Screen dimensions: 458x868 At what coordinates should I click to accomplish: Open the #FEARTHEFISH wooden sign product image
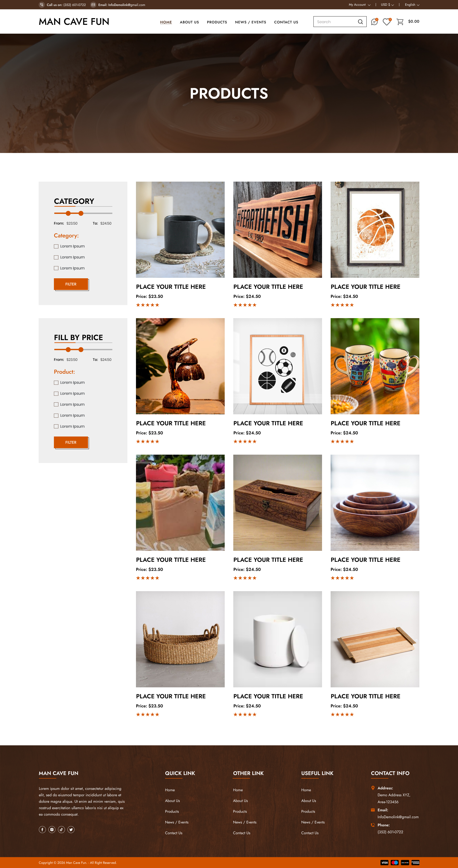point(277,230)
